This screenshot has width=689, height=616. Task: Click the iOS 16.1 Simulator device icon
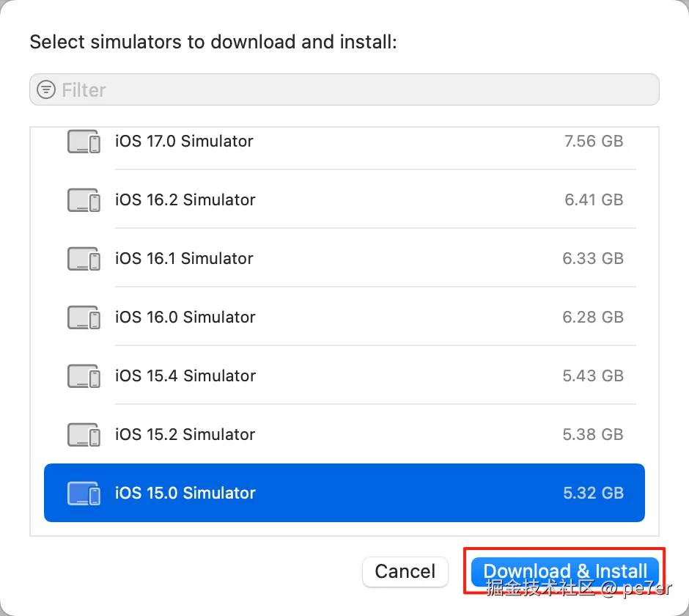(x=84, y=259)
